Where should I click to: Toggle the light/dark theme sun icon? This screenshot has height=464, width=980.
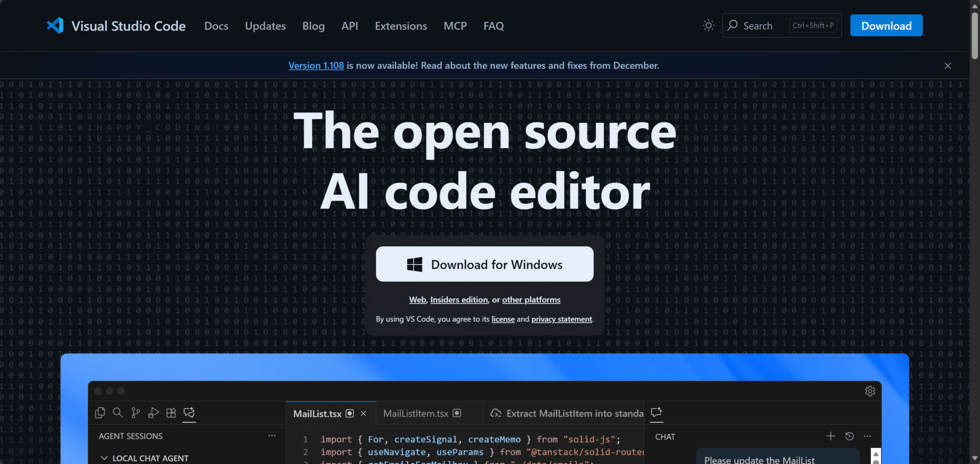coord(709,25)
